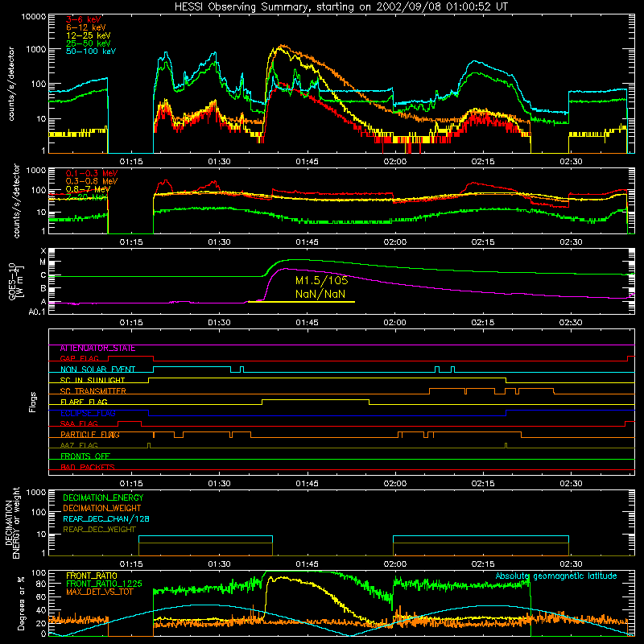This screenshot has height=644, width=644.
Task: Select the SC_IN_SUNLIGHT flag label
Action: point(93,380)
